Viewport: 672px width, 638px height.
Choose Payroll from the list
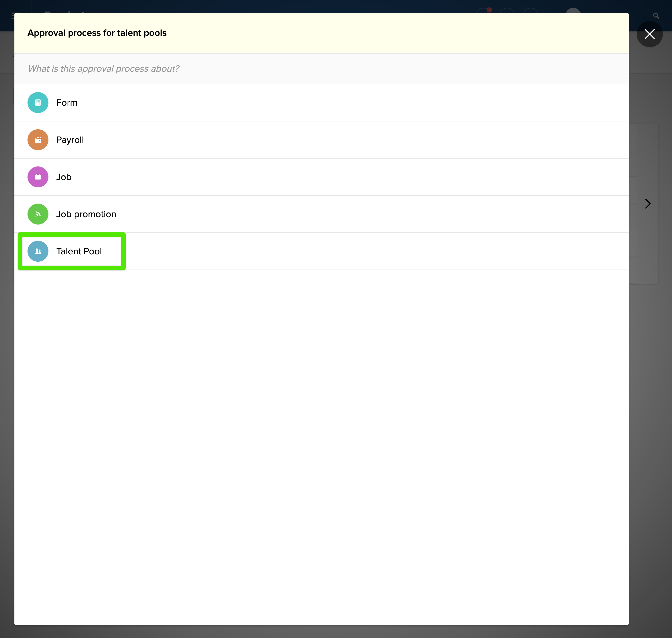70,140
